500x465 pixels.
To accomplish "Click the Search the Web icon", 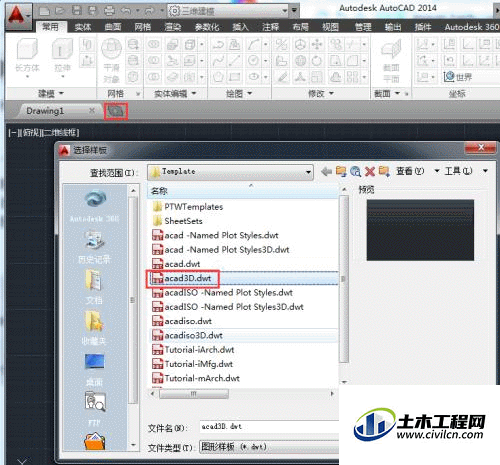I will 355,172.
